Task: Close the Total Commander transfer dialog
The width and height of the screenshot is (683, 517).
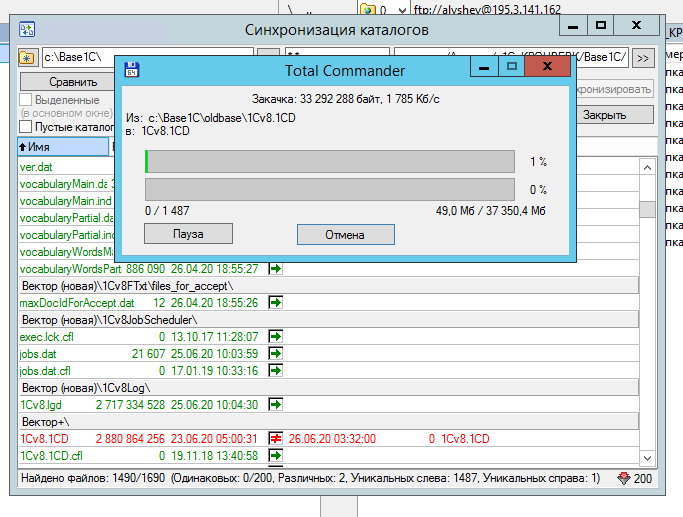Action: coord(548,67)
